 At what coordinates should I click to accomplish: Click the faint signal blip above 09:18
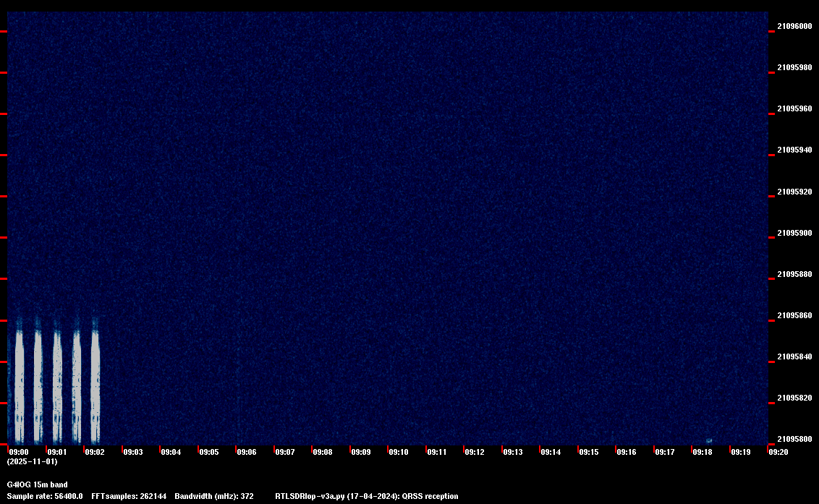[709, 441]
